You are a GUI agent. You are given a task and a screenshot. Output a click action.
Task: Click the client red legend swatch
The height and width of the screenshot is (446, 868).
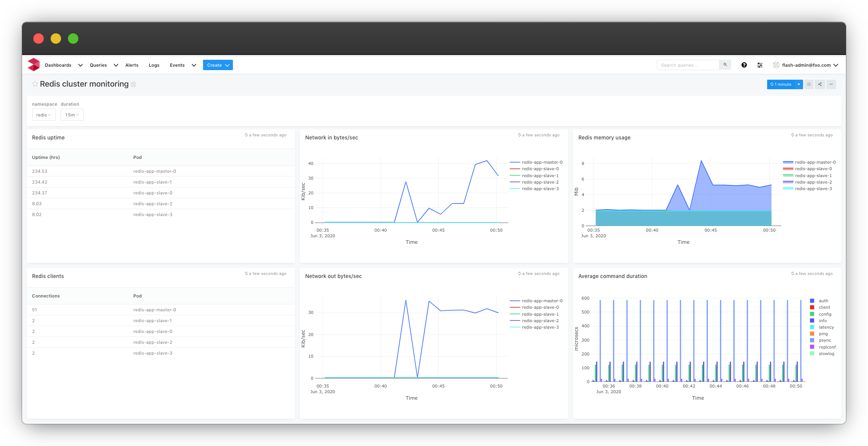[x=812, y=307]
